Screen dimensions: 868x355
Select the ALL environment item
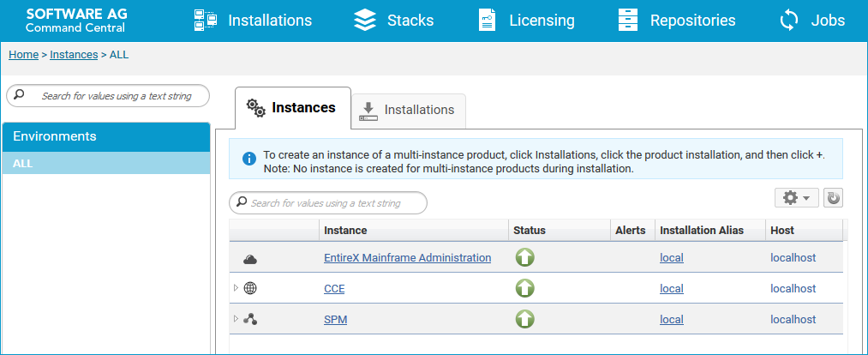[106, 164]
